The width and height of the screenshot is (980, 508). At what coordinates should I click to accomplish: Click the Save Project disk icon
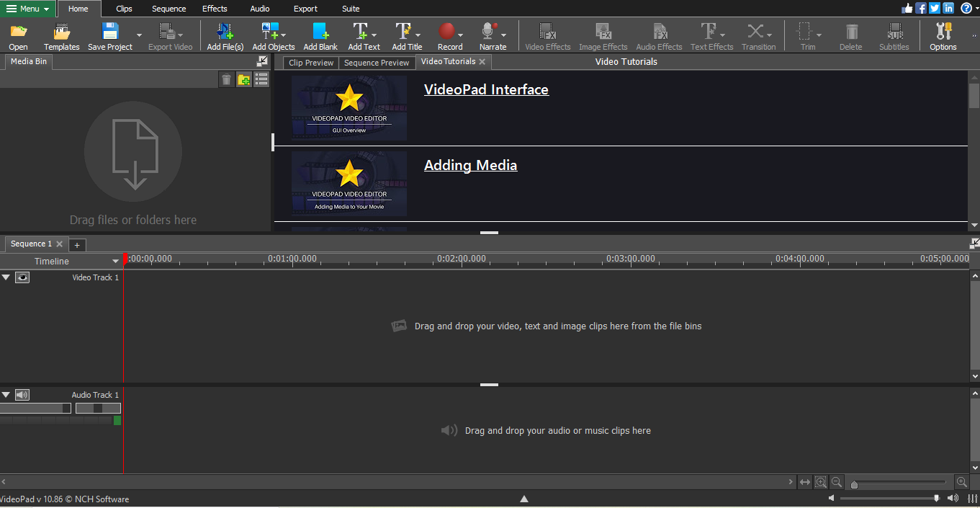pos(110,31)
